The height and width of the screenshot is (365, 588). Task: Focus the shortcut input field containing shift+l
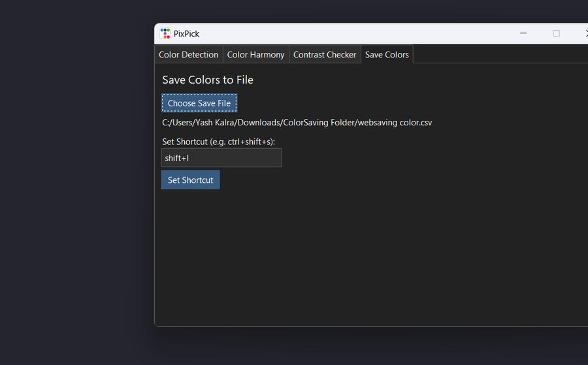coord(221,158)
